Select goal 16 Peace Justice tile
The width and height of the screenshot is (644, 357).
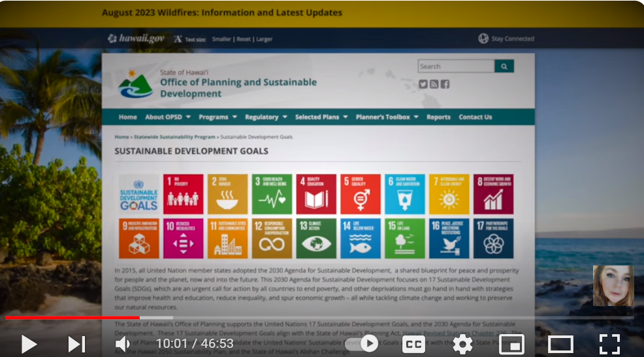coord(449,239)
